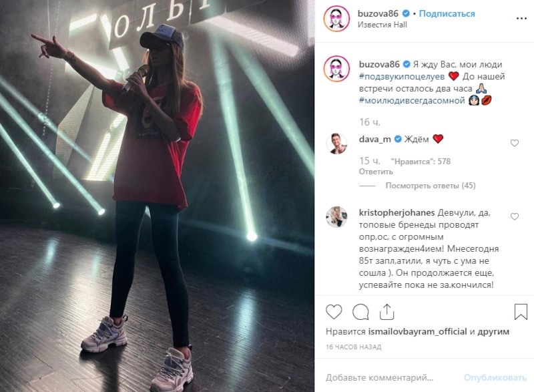
Task: Expand replies via Посмотреть ответы (45)
Action: pyautogui.click(x=431, y=186)
